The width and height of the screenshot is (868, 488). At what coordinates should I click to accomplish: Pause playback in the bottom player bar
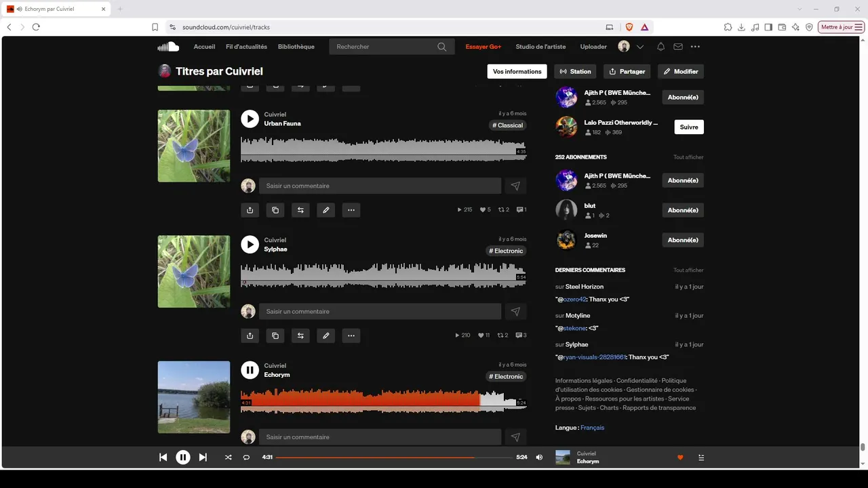[183, 457]
